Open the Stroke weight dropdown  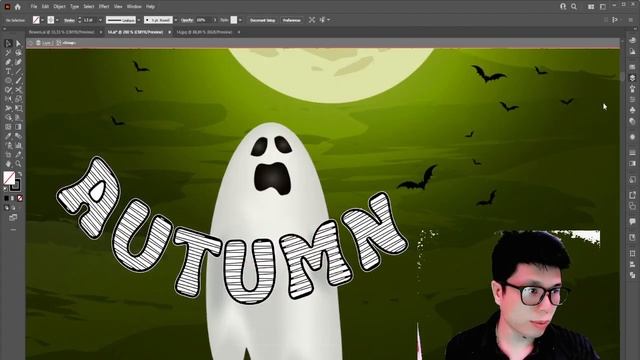point(100,20)
